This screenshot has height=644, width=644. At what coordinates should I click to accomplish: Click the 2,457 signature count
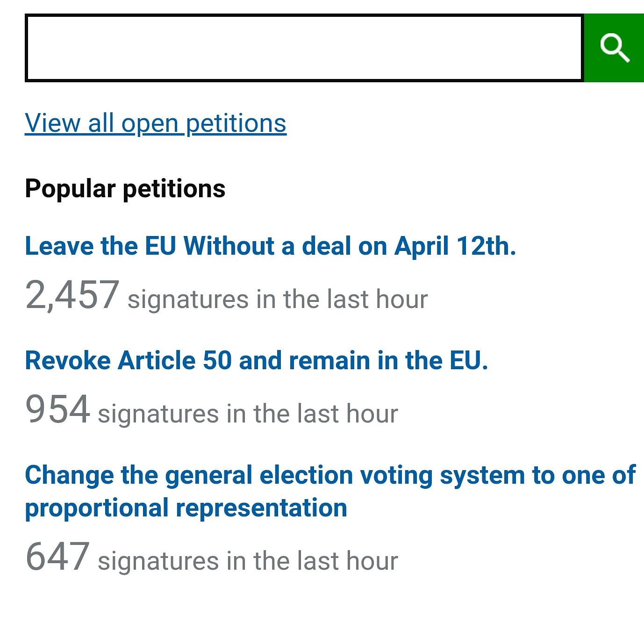tap(72, 295)
